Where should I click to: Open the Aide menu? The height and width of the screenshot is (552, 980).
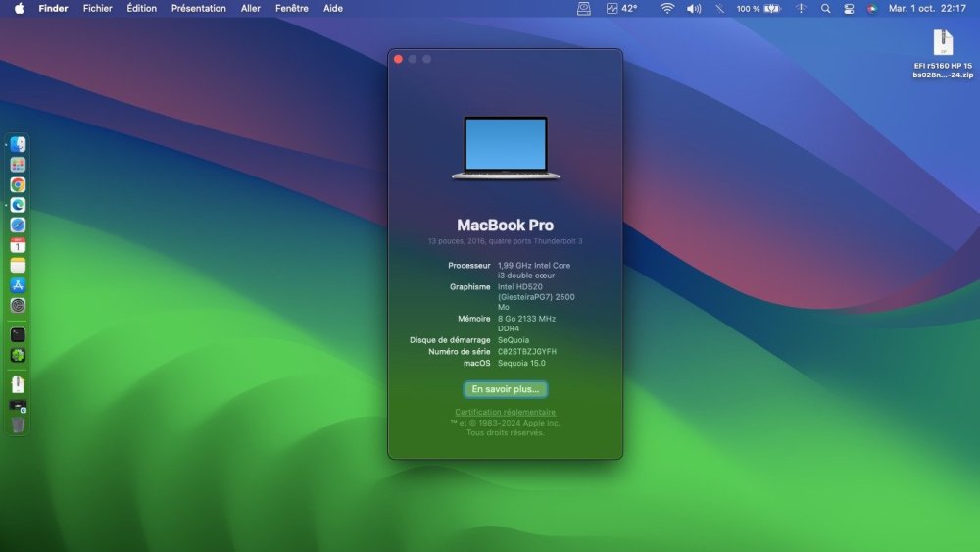point(333,8)
